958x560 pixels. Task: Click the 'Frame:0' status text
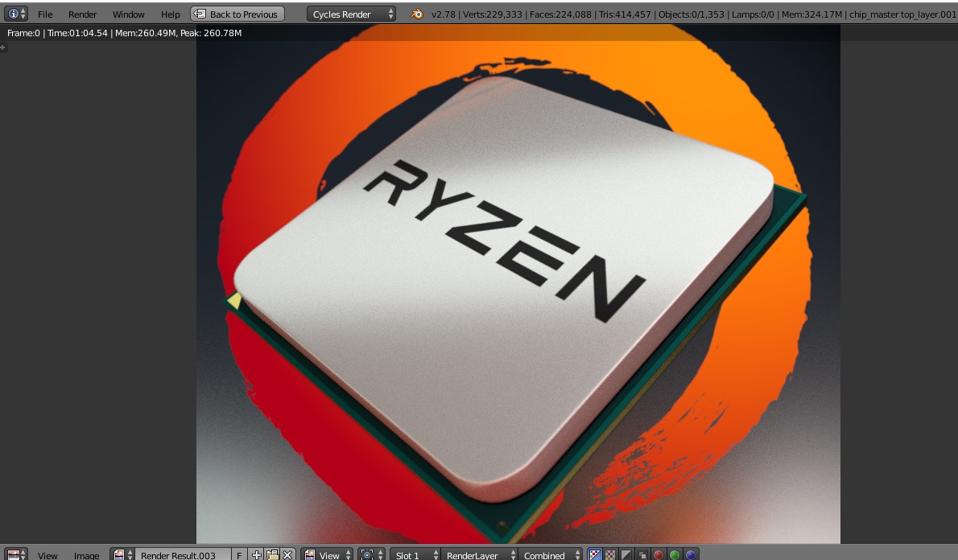click(x=24, y=33)
